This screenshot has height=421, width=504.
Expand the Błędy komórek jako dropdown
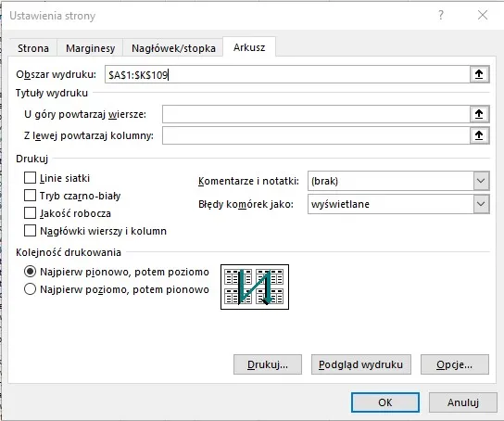398,204
